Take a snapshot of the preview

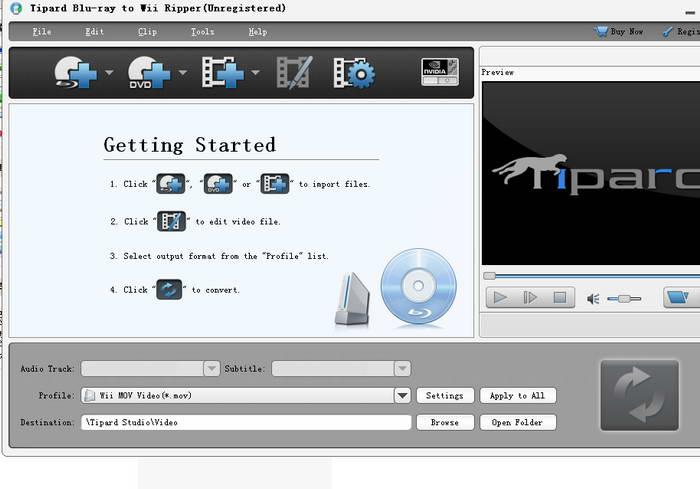[x=679, y=297]
